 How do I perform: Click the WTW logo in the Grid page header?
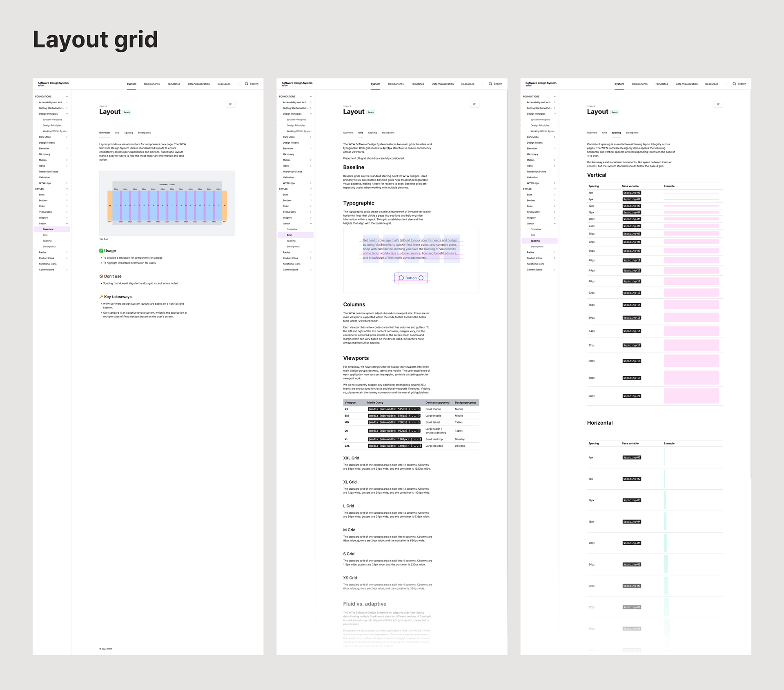(x=285, y=86)
